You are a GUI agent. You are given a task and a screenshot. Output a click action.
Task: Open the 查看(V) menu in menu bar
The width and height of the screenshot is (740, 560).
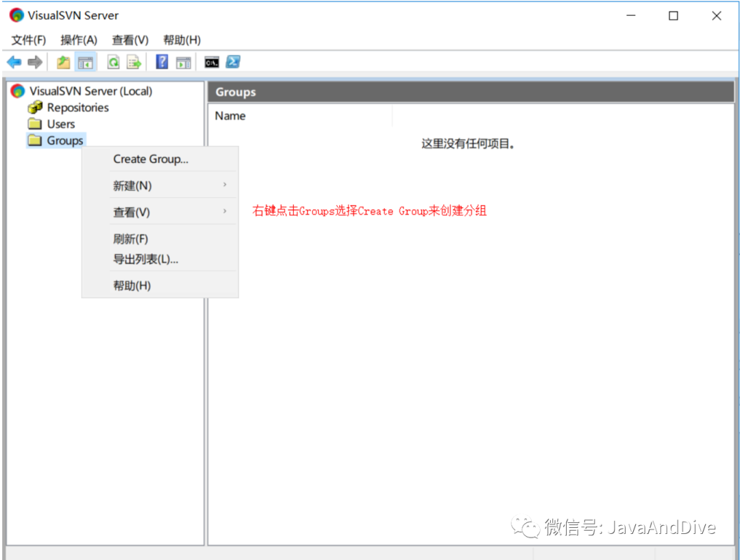[130, 40]
